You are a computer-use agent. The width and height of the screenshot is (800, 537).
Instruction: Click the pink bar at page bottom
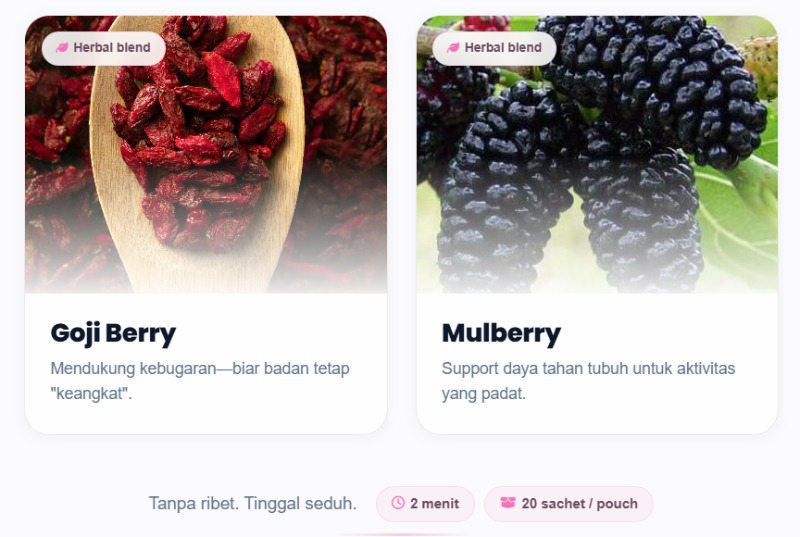pos(401,534)
